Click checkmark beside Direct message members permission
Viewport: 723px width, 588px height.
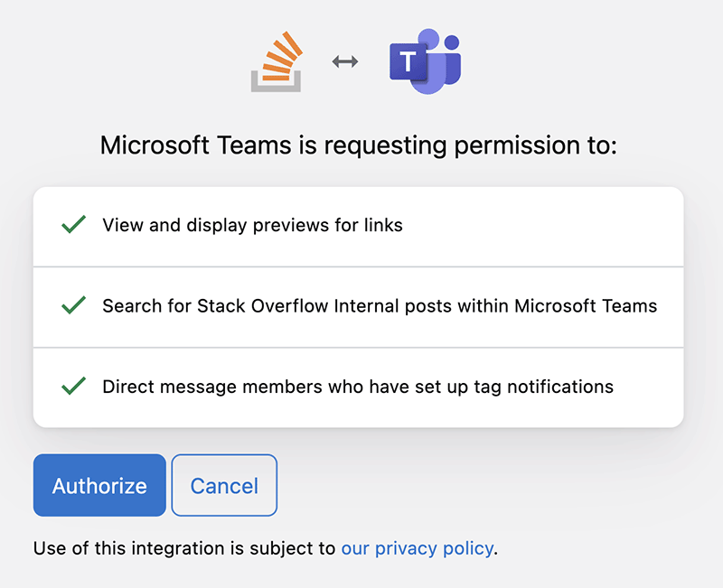73,387
